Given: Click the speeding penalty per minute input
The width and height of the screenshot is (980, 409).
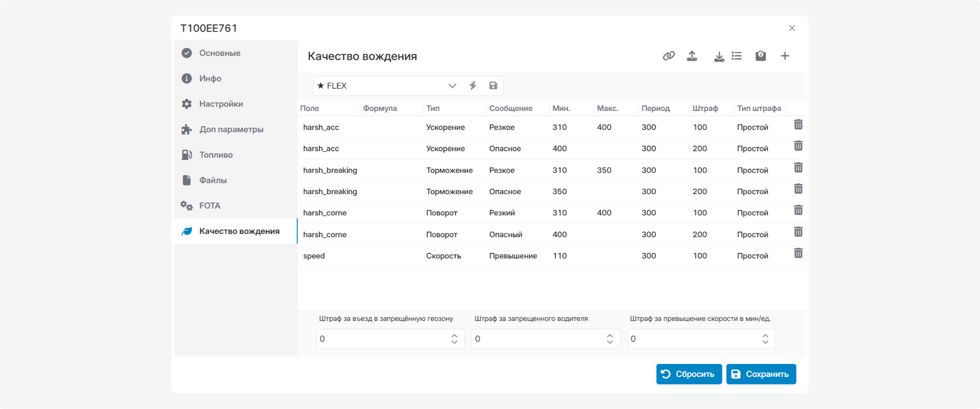Looking at the screenshot, I should [x=701, y=339].
